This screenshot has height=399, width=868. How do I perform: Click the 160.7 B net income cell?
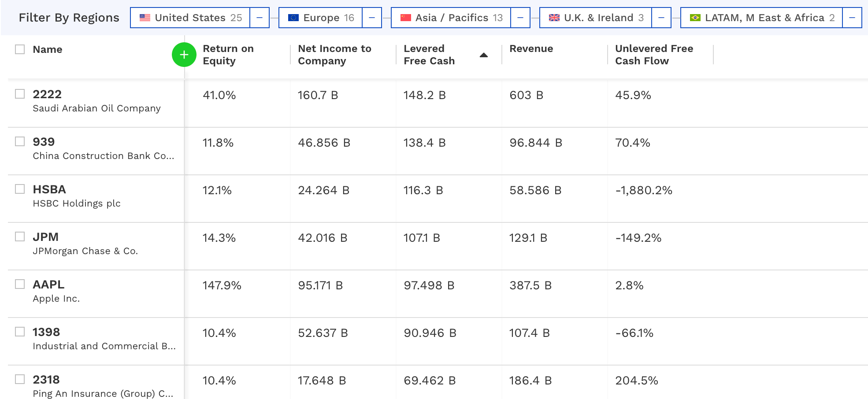point(318,95)
